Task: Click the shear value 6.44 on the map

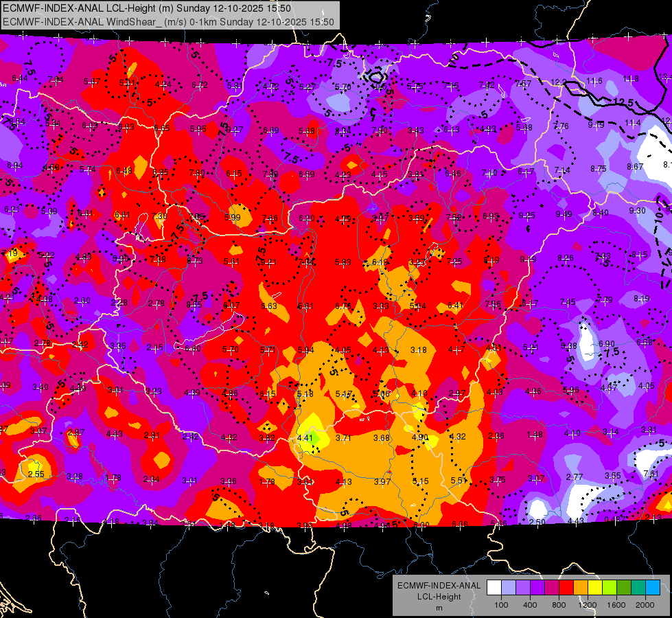Action: click(x=20, y=78)
